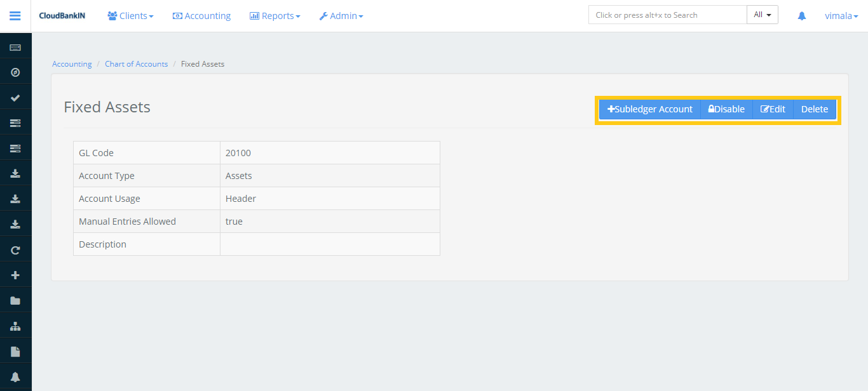This screenshot has width=868, height=391.
Task: Open the document icon at sidebar bottom
Action: coord(15,350)
